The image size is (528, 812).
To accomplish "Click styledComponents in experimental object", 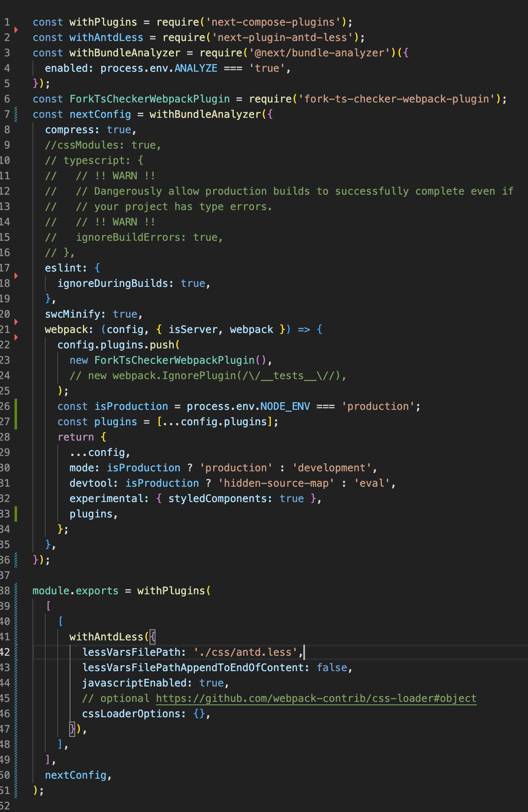I will [218, 499].
